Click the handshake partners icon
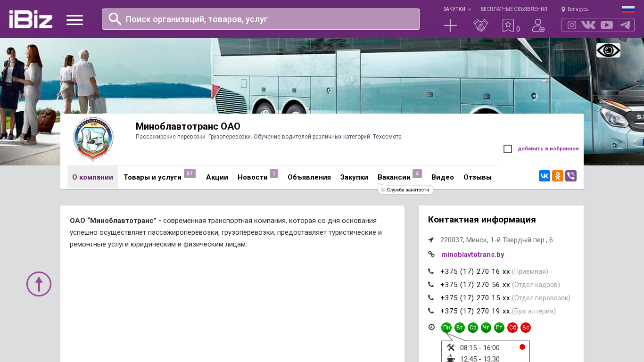The height and width of the screenshot is (362, 644). (481, 25)
